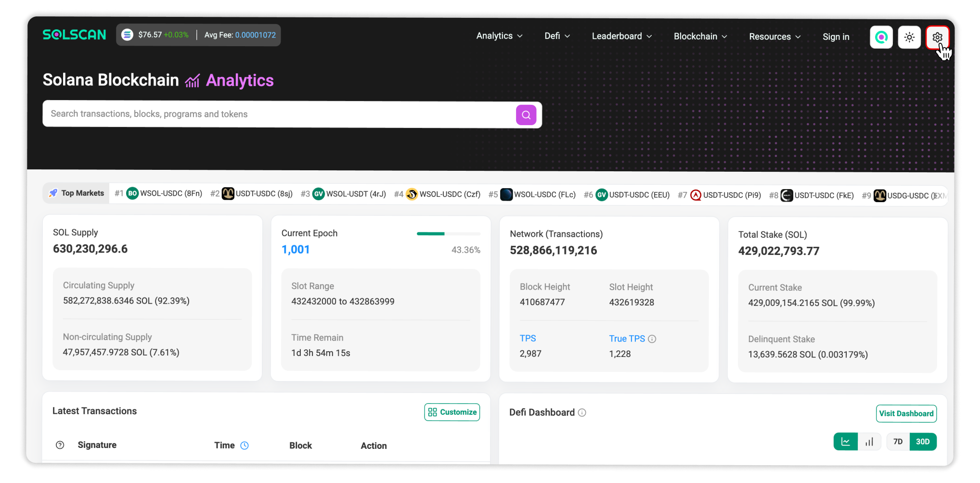Click the Network transactions value 528,866,119,216

tap(554, 250)
